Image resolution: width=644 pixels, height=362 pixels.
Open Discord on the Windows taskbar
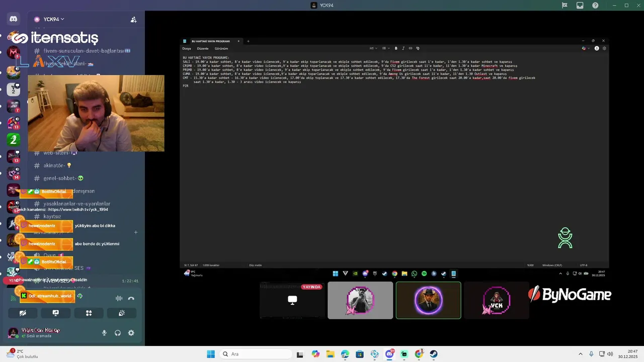pyautogui.click(x=389, y=354)
